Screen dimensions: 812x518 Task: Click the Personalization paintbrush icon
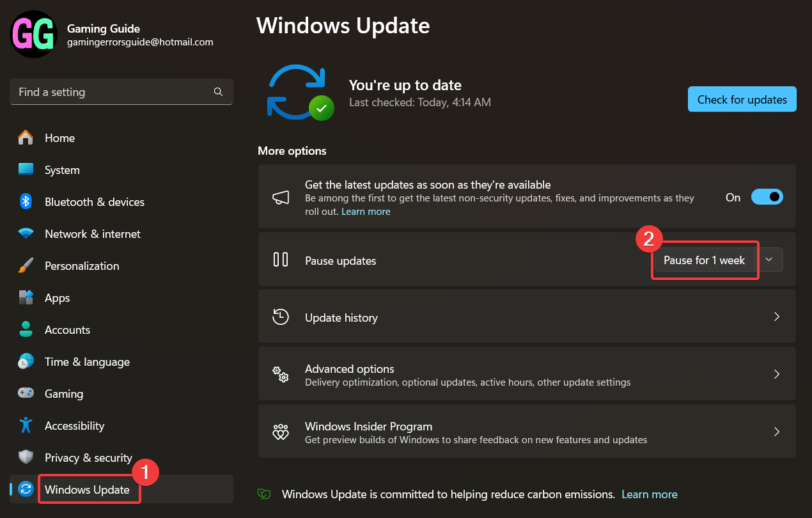point(26,265)
